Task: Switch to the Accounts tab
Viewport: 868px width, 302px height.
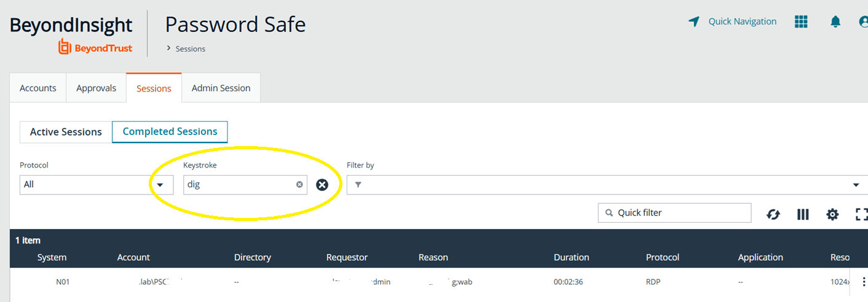Action: tap(38, 88)
